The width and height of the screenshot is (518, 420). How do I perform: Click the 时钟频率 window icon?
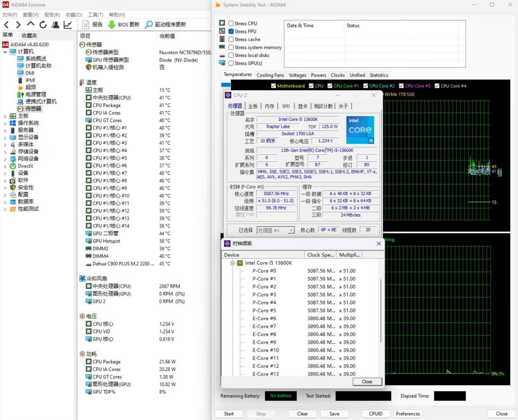click(227, 243)
